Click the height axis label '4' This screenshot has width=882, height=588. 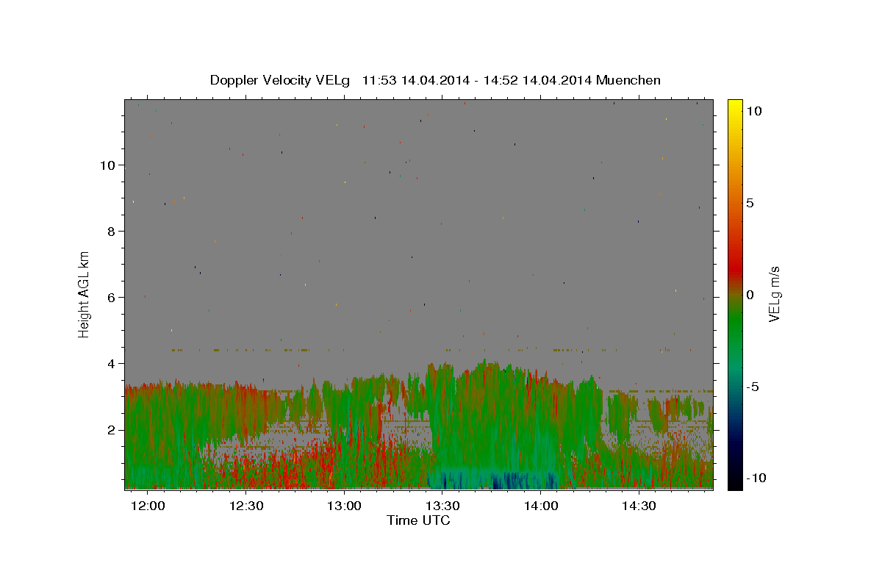coord(111,363)
